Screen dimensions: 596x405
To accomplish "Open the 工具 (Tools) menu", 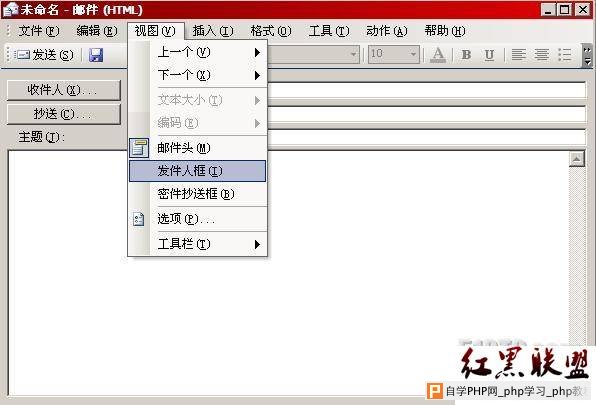I will [329, 31].
